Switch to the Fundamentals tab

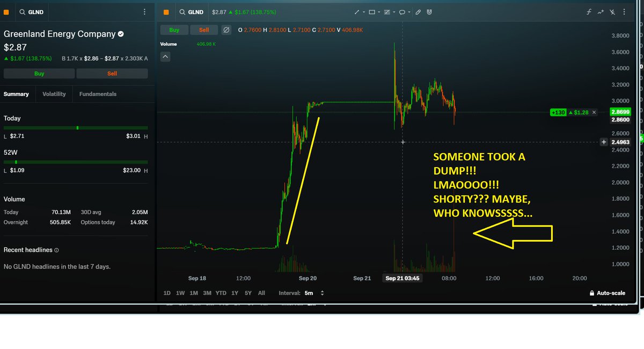(x=98, y=94)
